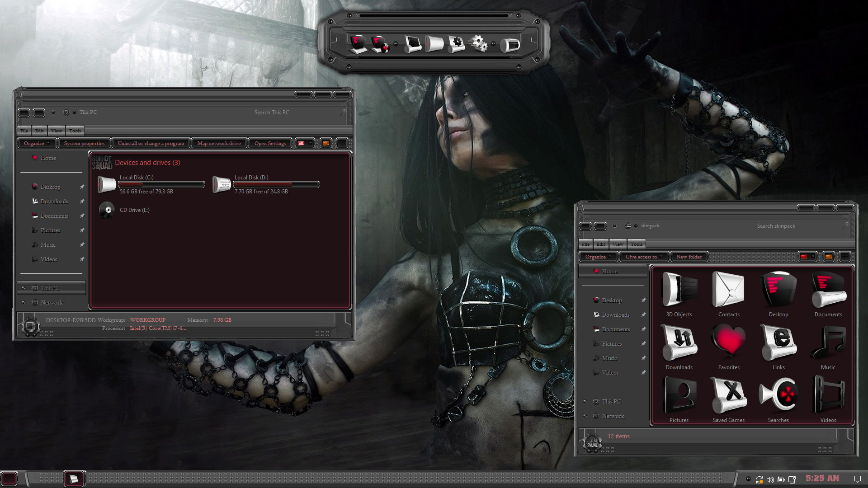Expand the Network tree item in This PC sidebar
The image size is (868, 488).
click(x=24, y=303)
